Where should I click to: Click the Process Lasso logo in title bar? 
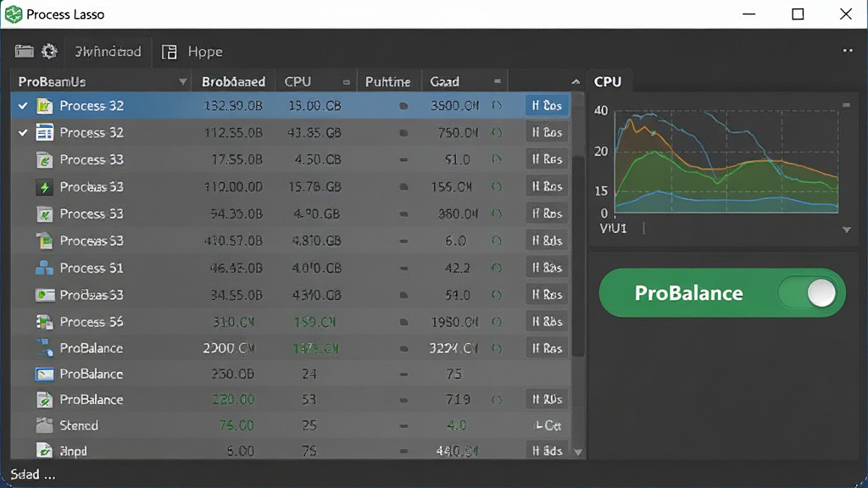(14, 14)
